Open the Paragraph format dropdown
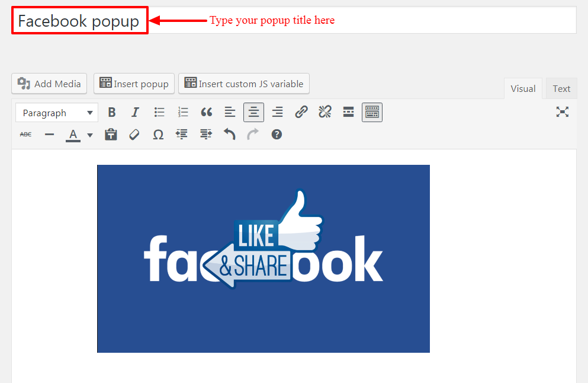The height and width of the screenshot is (383, 588). [57, 113]
